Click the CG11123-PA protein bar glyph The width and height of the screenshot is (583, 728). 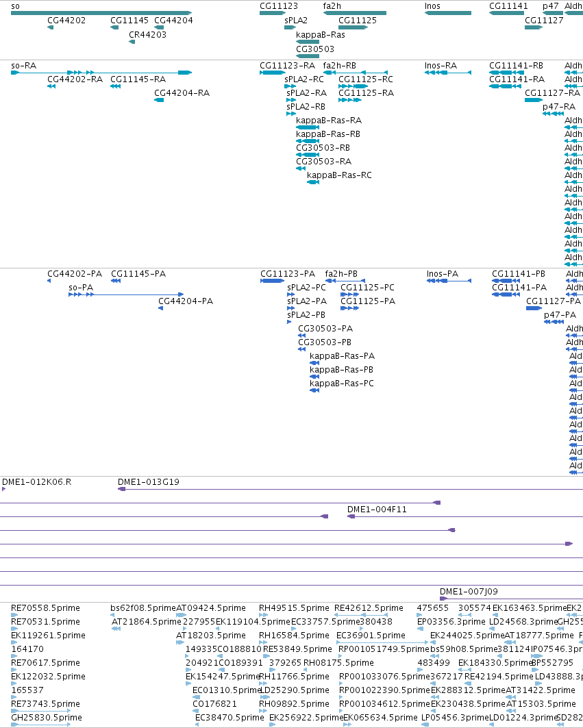click(272, 281)
